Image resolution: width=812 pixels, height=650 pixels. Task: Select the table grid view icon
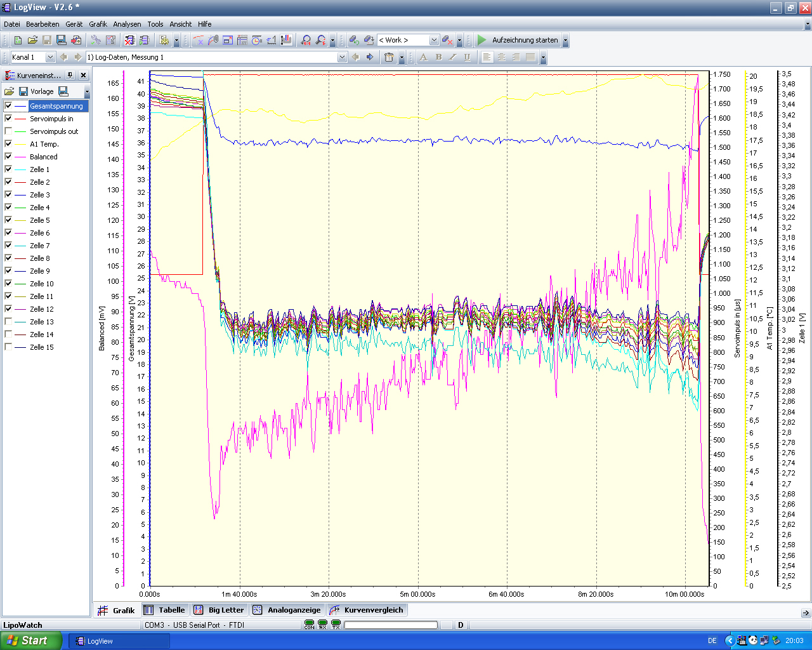(x=242, y=40)
